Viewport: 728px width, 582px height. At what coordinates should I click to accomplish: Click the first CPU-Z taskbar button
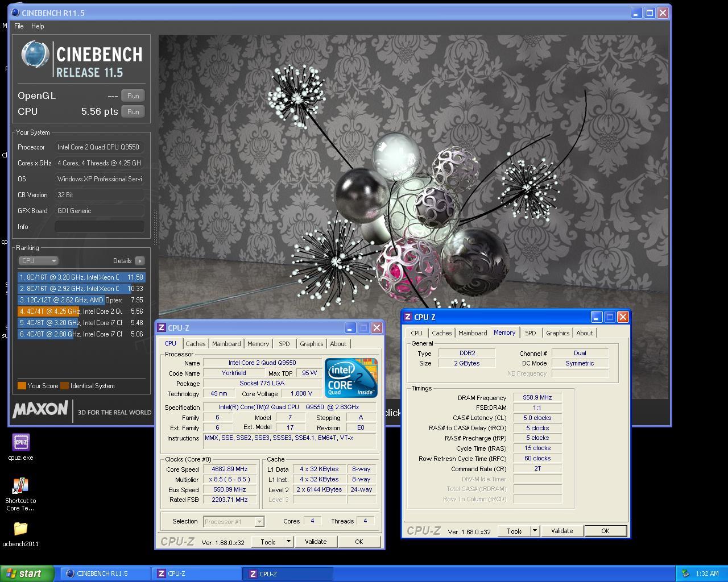(x=196, y=573)
